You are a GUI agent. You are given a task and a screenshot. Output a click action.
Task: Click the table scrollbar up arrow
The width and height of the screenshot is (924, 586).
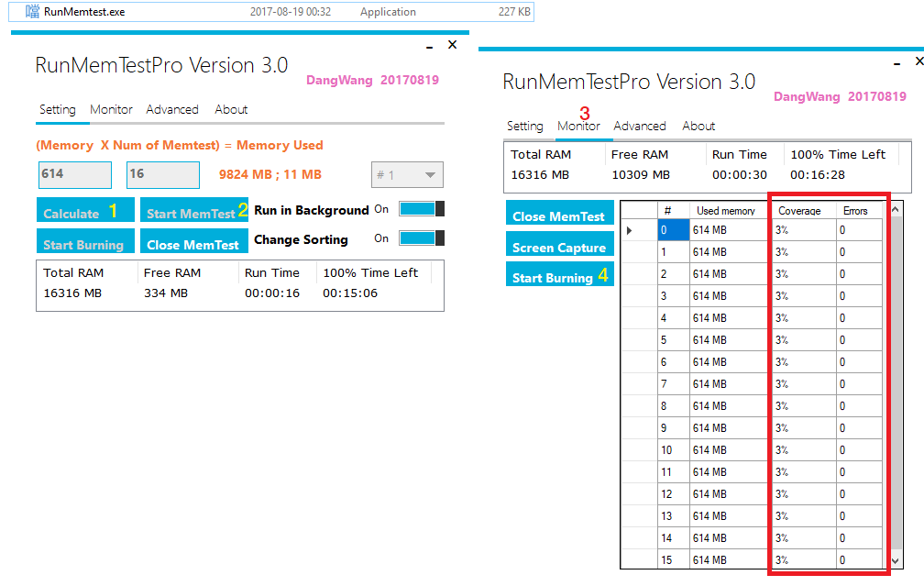click(895, 209)
